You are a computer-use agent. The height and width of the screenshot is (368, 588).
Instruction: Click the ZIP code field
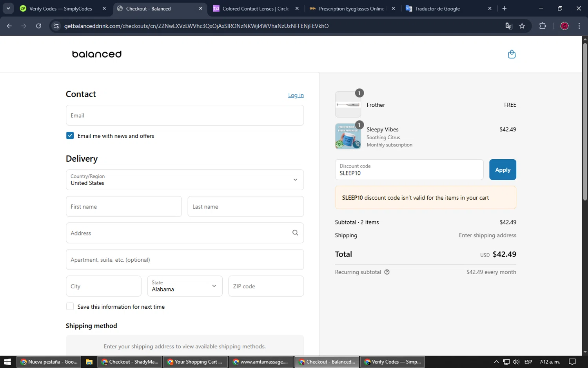tap(266, 286)
